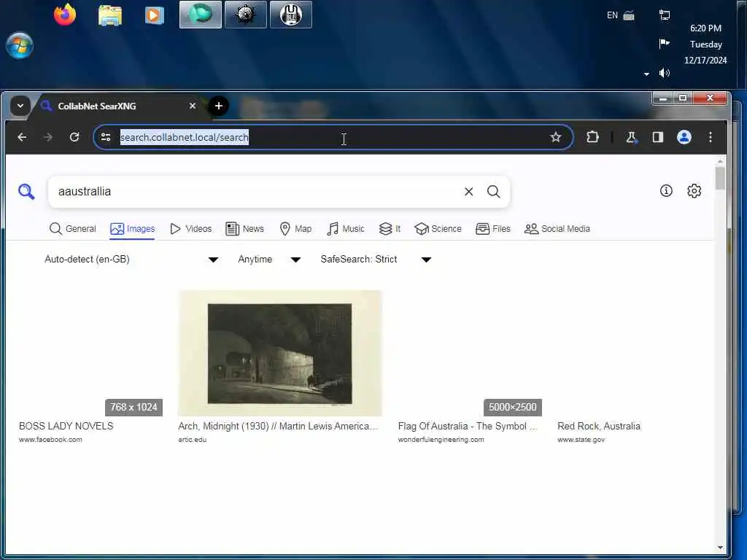Switch to the News category

coord(244,228)
